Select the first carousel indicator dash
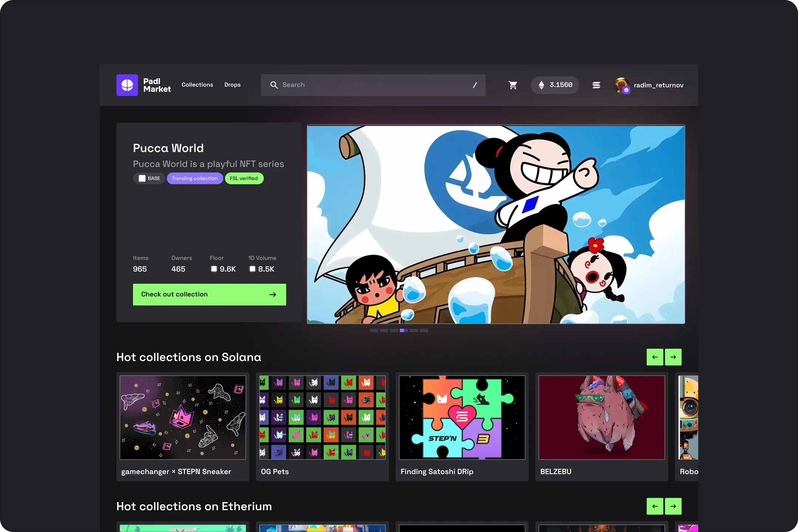Viewport: 798px width, 532px height. click(x=374, y=330)
